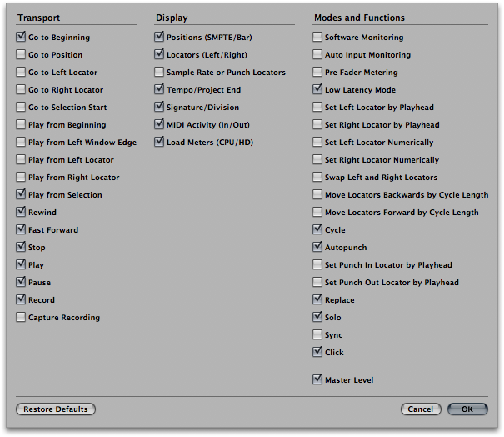This screenshot has height=437, width=504.
Task: Check Set Right Locator by Playhead
Action: click(x=317, y=124)
